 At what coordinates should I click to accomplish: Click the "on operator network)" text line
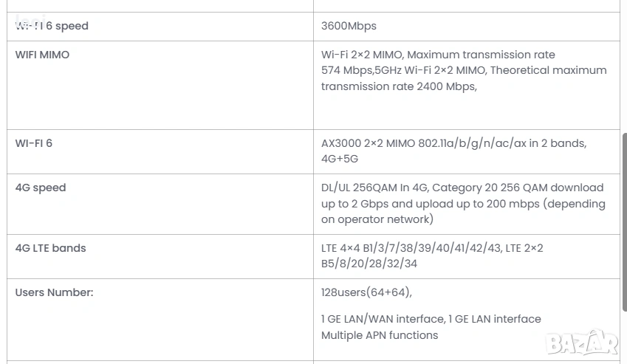click(377, 219)
